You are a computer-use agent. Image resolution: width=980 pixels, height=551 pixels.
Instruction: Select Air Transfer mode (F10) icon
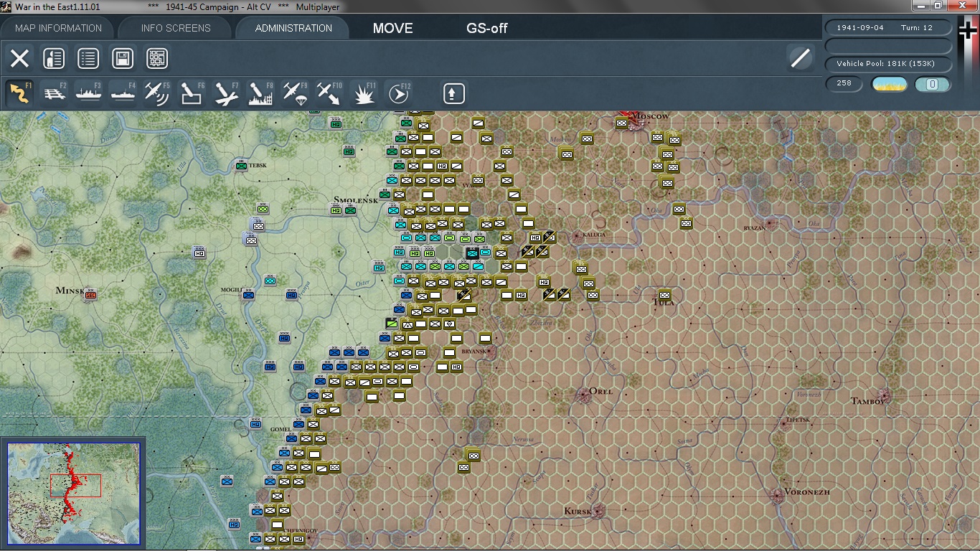(x=329, y=94)
